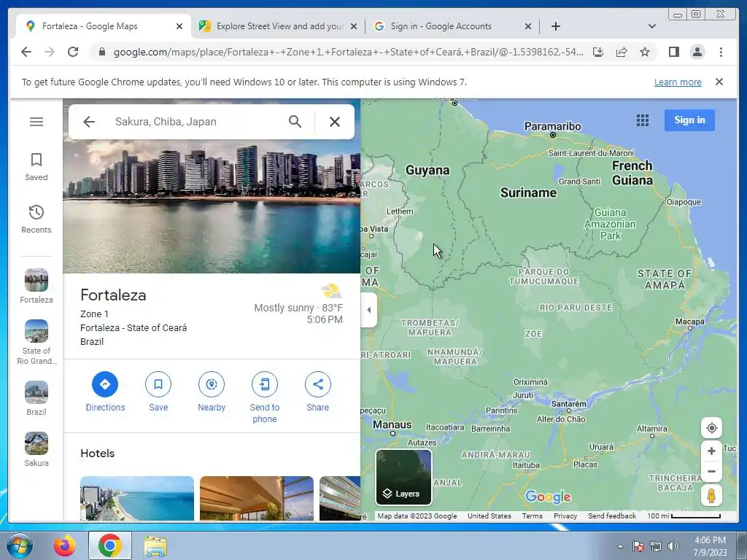This screenshot has height=560, width=747.
Task: Open the first beach hotel thumbnail
Action: pyautogui.click(x=137, y=498)
